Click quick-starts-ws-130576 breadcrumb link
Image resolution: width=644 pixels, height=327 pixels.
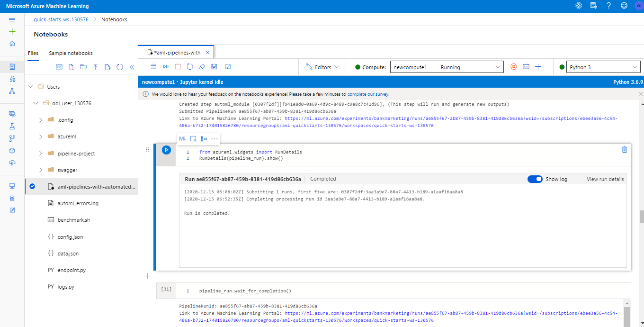click(x=62, y=19)
